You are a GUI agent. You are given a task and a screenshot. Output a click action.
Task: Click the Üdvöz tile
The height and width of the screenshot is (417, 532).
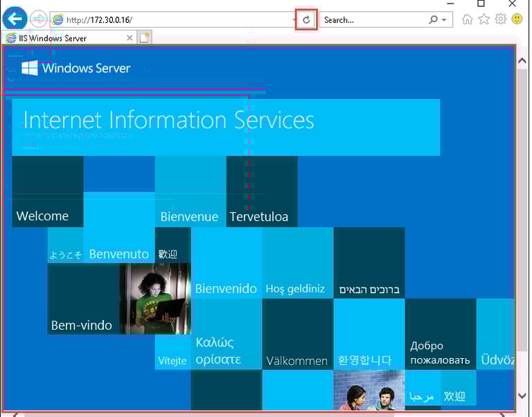[x=495, y=334]
